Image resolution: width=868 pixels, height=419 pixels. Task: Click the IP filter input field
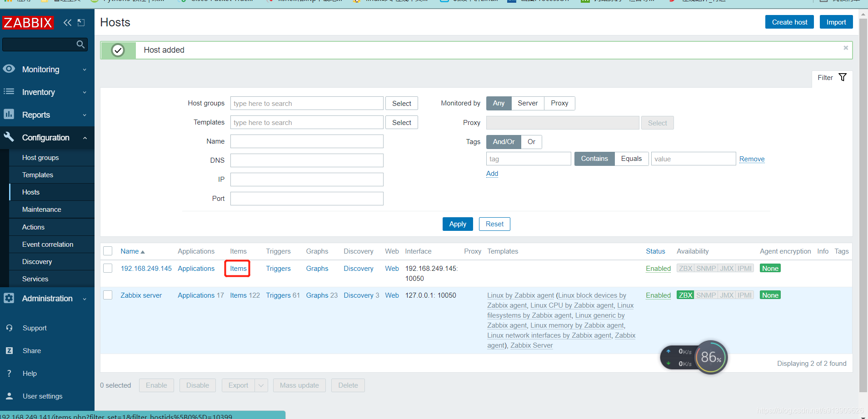click(307, 180)
